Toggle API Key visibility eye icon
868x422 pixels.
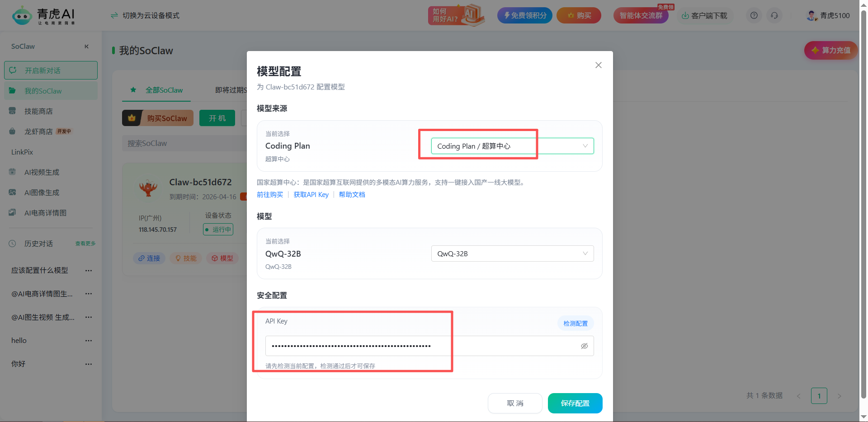pyautogui.click(x=584, y=346)
